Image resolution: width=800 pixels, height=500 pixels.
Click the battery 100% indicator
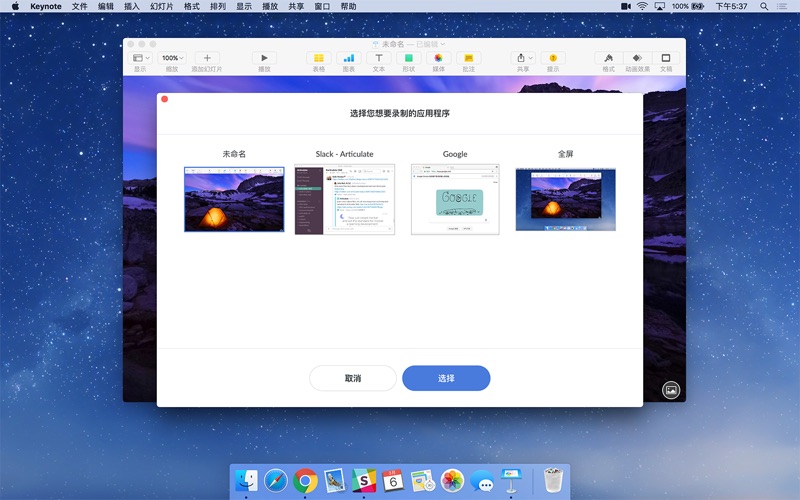click(x=687, y=6)
